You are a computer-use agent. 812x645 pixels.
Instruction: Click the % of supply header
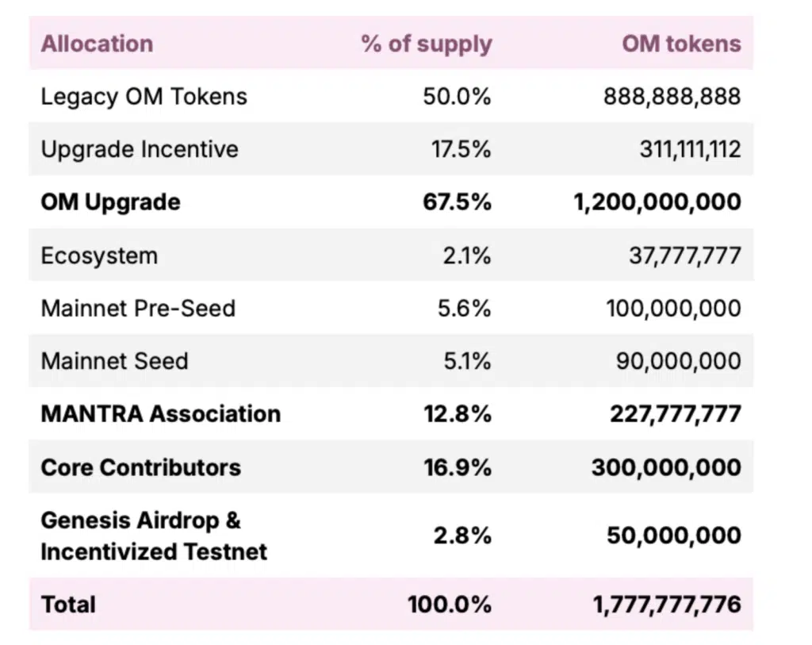click(x=427, y=44)
